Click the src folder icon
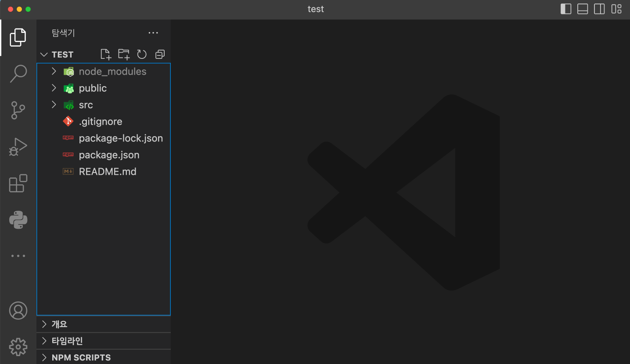 point(68,105)
